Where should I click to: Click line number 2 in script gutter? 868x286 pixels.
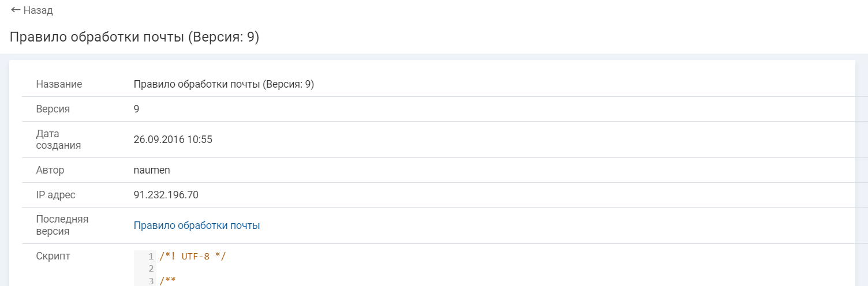[x=151, y=269]
